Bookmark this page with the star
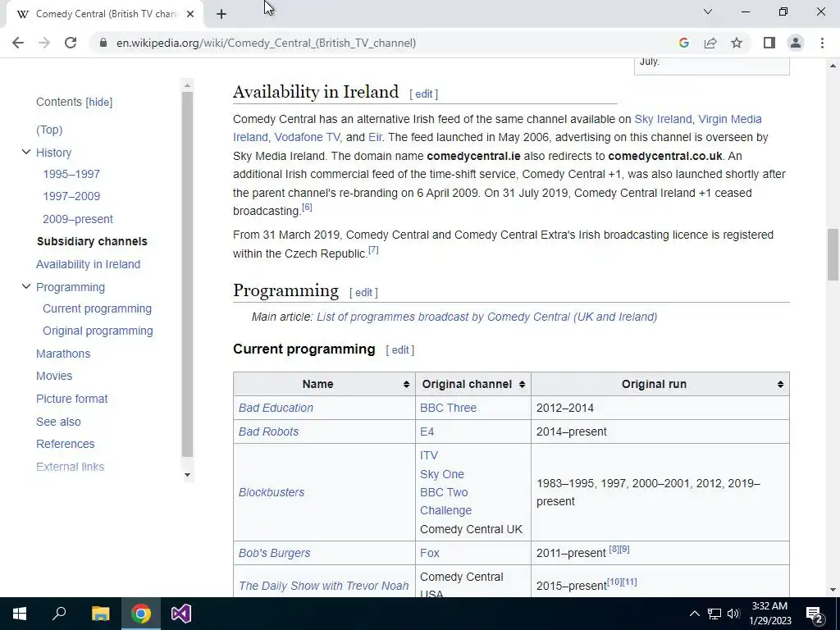840x630 pixels. point(737,43)
